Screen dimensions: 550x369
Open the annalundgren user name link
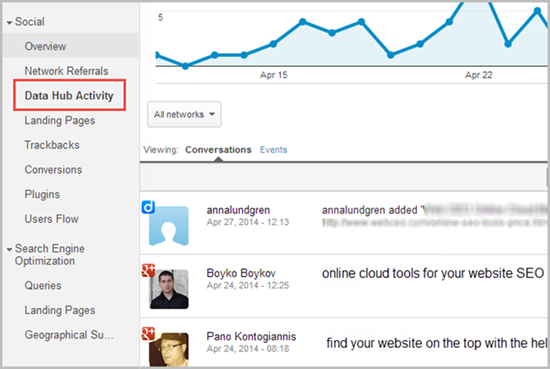tap(238, 210)
